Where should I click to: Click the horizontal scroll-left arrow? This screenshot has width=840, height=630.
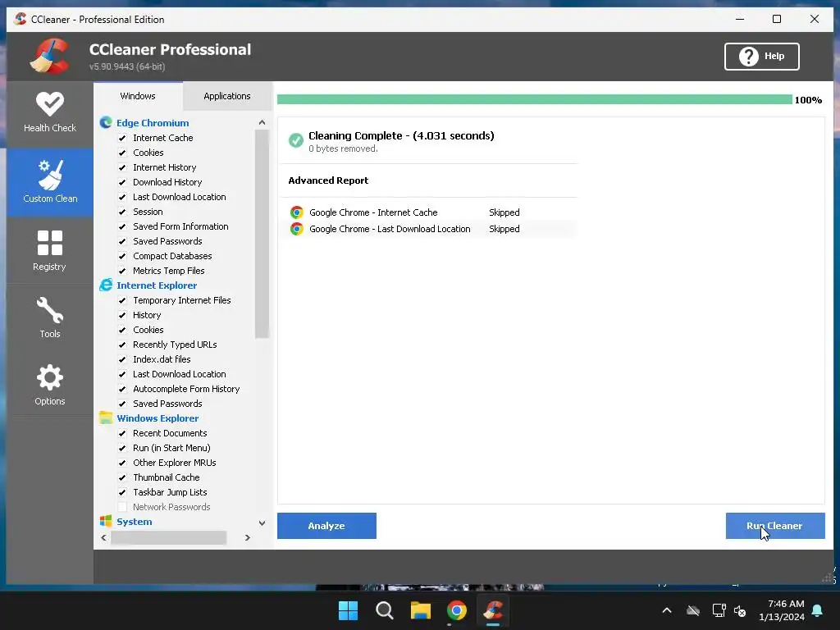point(103,537)
